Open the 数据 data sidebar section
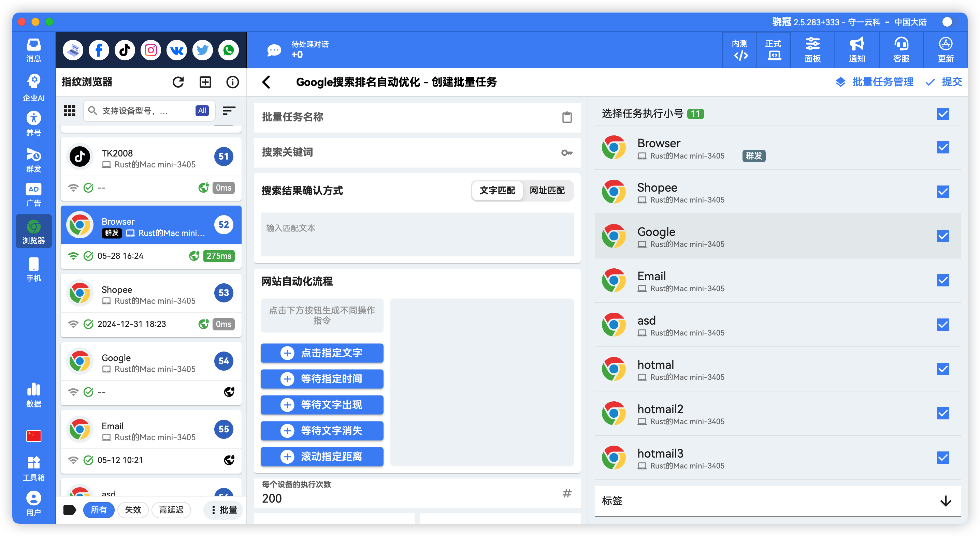Viewport: 980px width, 536px height. click(33, 395)
